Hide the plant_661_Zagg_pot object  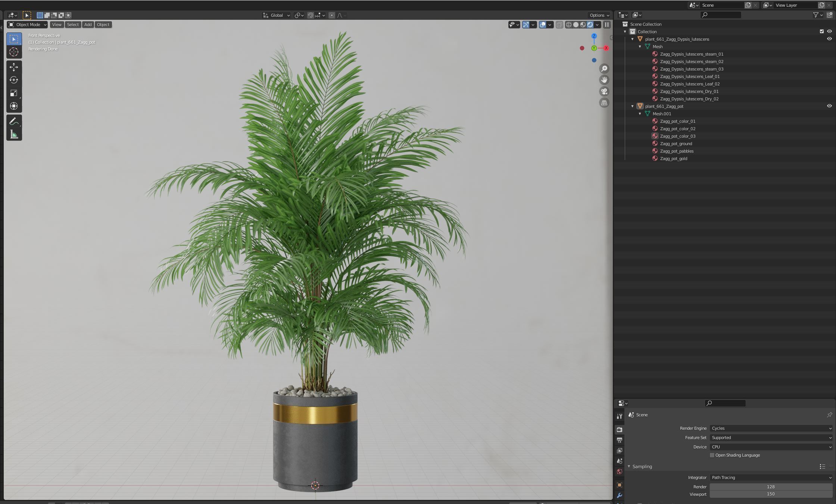[829, 106]
